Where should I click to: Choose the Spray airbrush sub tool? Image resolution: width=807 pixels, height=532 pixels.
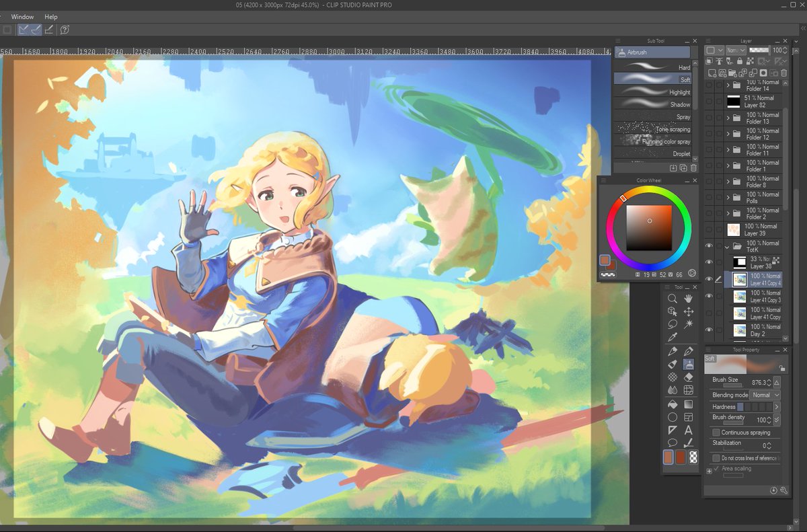[652, 116]
